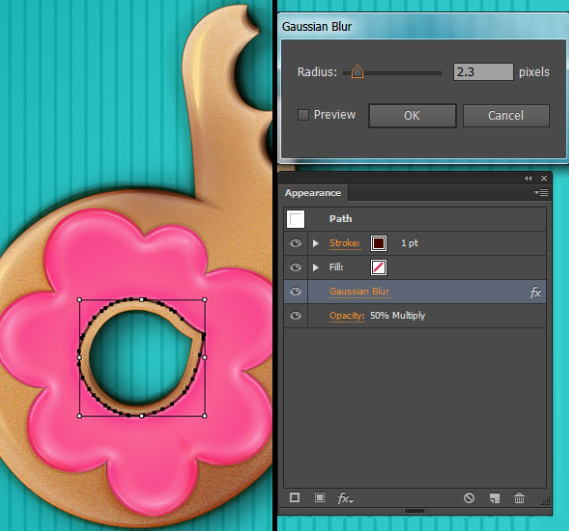
Task: Click the top-center bounding box handle
Action: 142,299
